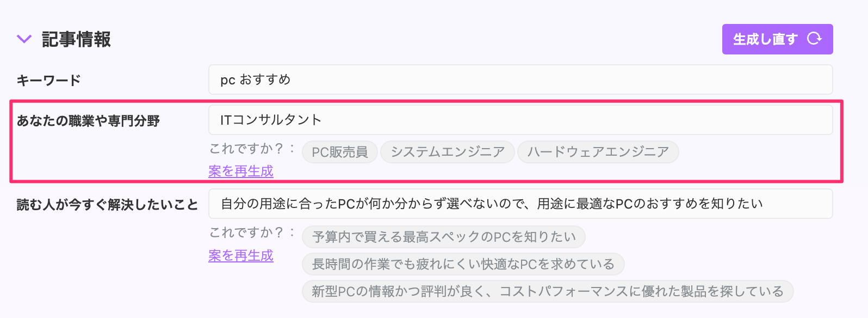Pick the 長時間の作業でも疲れにくい suggestion chip
Viewport: 868px width, 318px height.
pos(463,264)
